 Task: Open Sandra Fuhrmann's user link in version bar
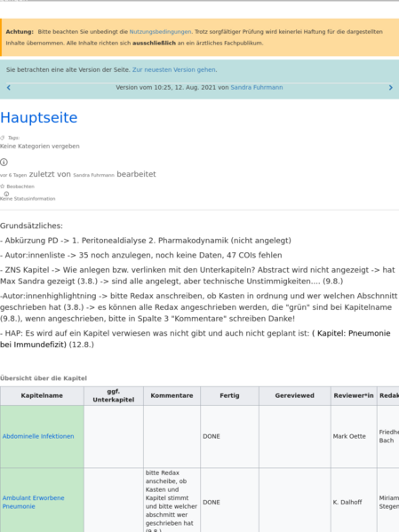[257, 87]
